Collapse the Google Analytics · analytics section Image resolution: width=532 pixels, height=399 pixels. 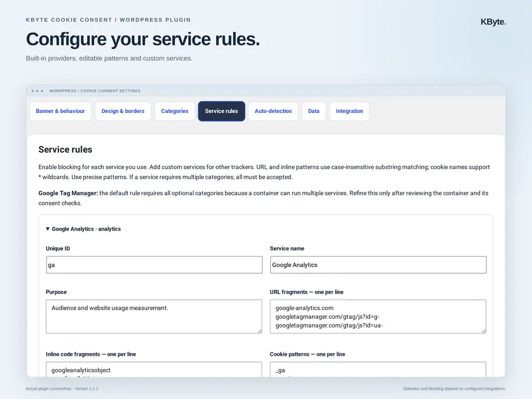83,229
